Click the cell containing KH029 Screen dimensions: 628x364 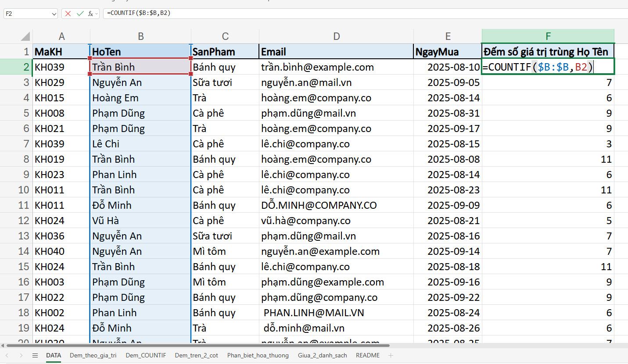click(61, 82)
